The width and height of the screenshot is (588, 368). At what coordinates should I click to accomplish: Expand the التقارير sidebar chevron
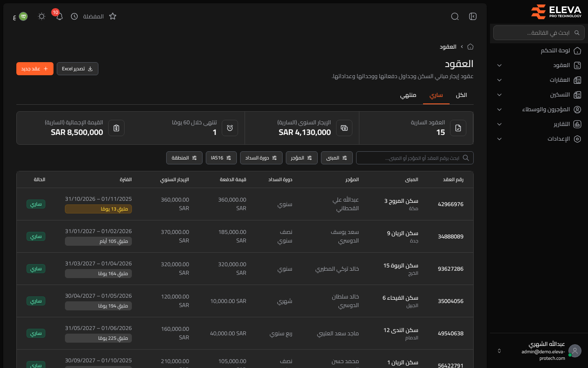pos(499,124)
